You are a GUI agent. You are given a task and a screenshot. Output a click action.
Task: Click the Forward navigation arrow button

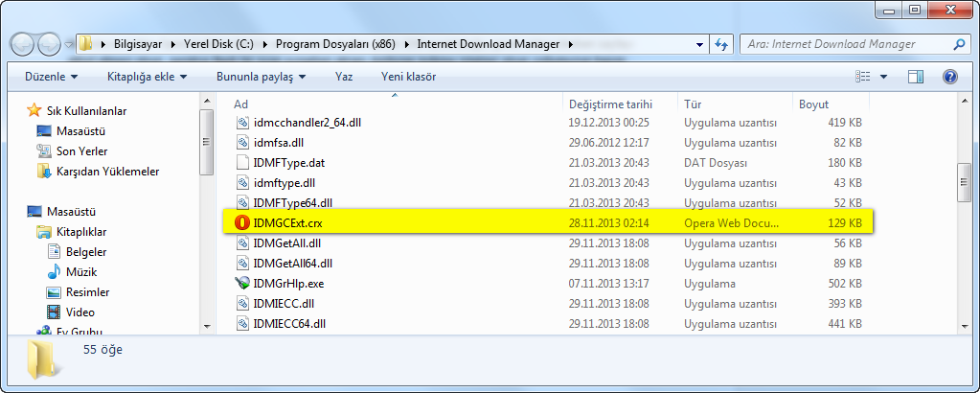50,44
